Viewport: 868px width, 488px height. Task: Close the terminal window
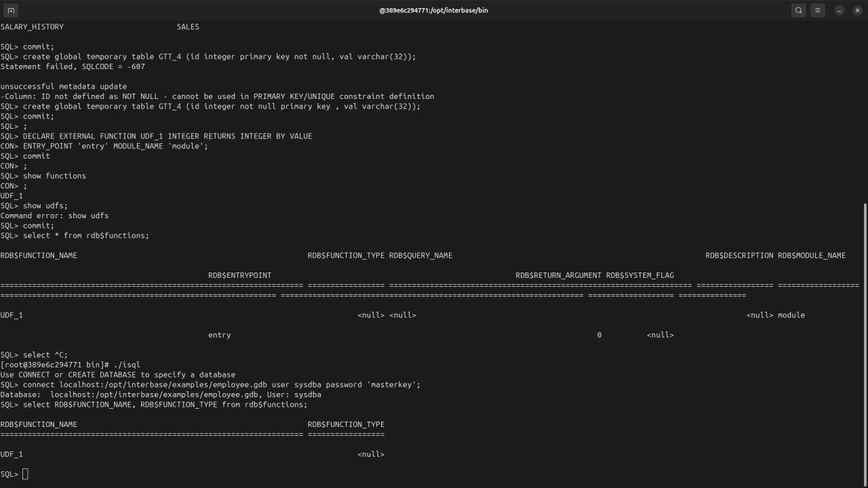[x=856, y=10]
